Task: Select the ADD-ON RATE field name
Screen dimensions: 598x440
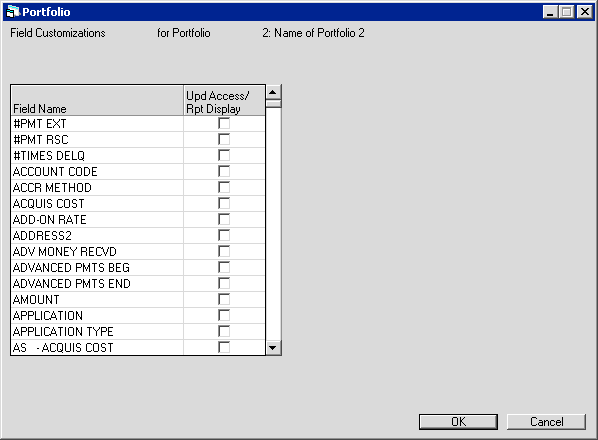Action: point(50,220)
